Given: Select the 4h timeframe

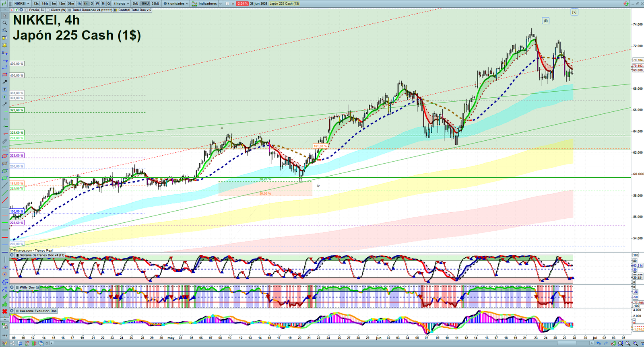Looking at the screenshot, I should 85,4.
